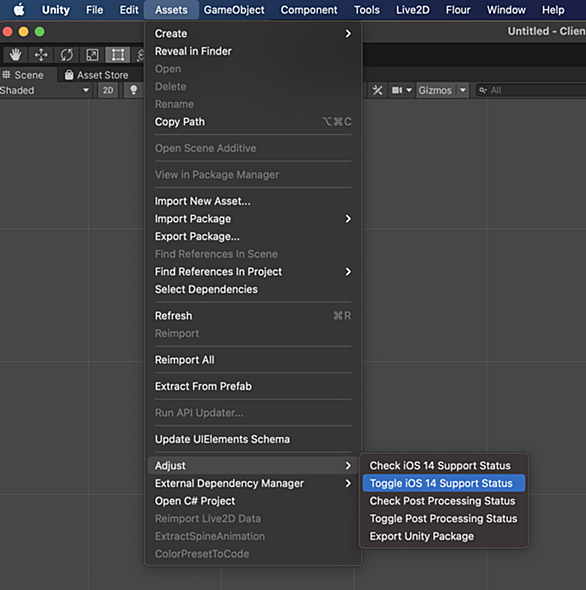The image size is (586, 590).
Task: Toggle Gizmos visibility button
Action: [435, 90]
